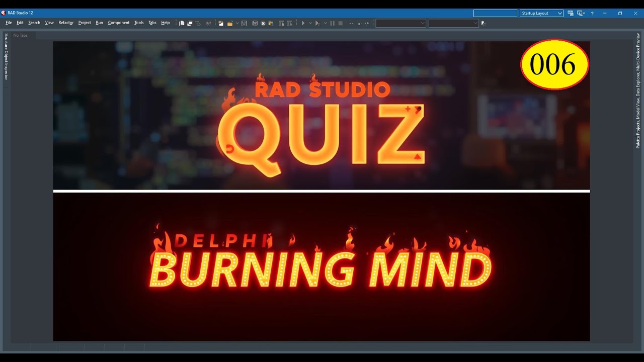Click the Open folder toolbar icon

coord(230,23)
